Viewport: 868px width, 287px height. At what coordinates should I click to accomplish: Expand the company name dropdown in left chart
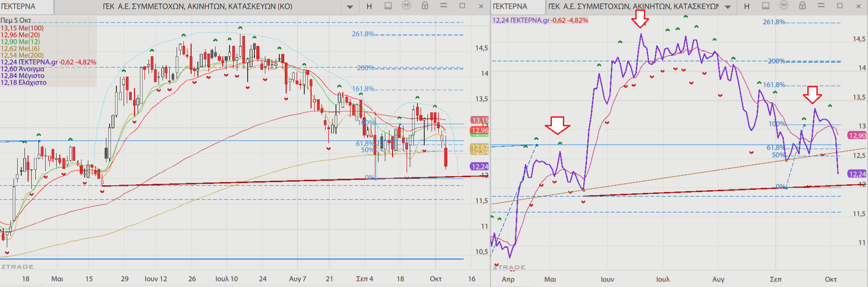[350, 7]
